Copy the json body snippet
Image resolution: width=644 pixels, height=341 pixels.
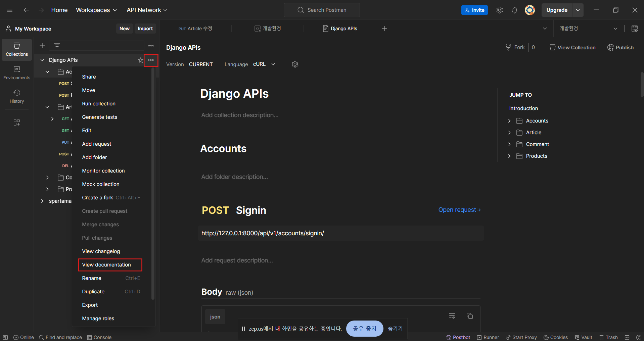pyautogui.click(x=470, y=316)
